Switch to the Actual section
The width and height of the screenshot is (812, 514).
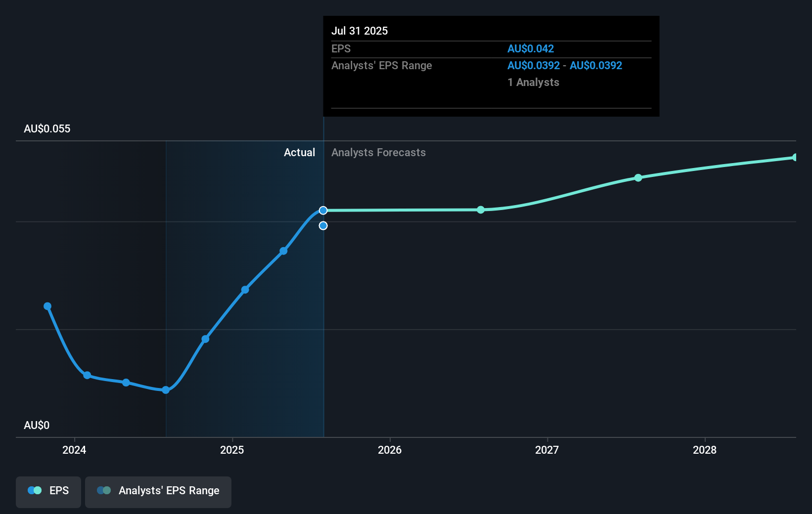[300, 152]
